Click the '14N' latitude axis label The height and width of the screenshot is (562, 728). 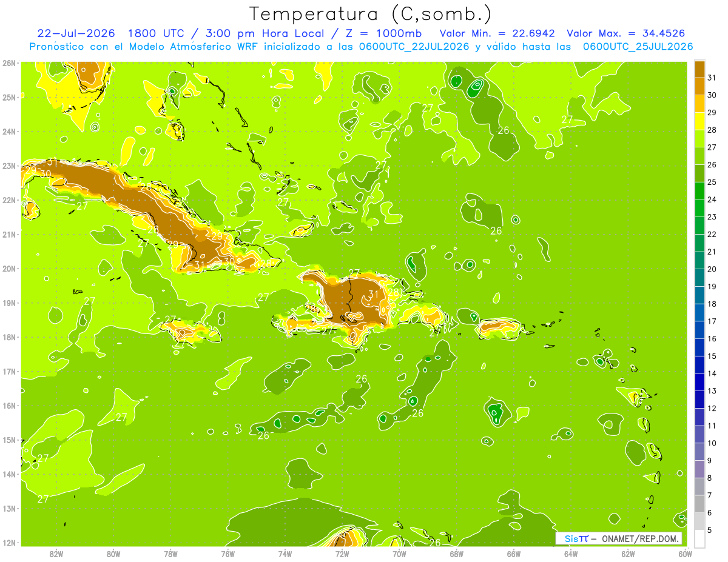click(x=8, y=474)
